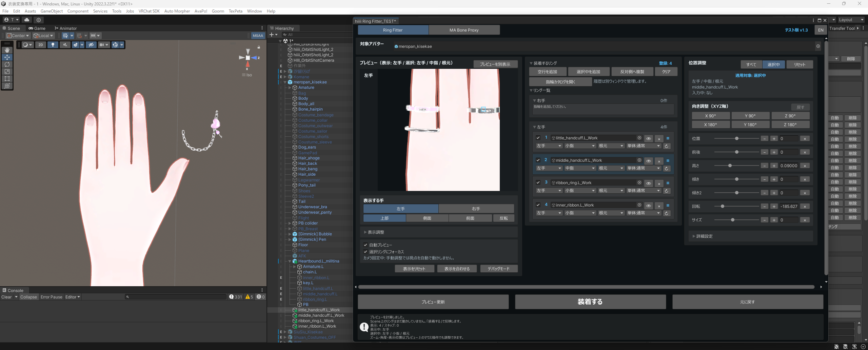Click the scene gizmo lock icon
This screenshot has width=868, height=350.
click(x=259, y=47)
